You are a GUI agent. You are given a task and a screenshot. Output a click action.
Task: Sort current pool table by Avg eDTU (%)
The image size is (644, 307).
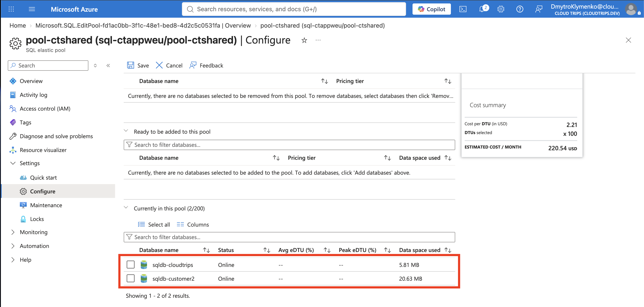pos(327,250)
